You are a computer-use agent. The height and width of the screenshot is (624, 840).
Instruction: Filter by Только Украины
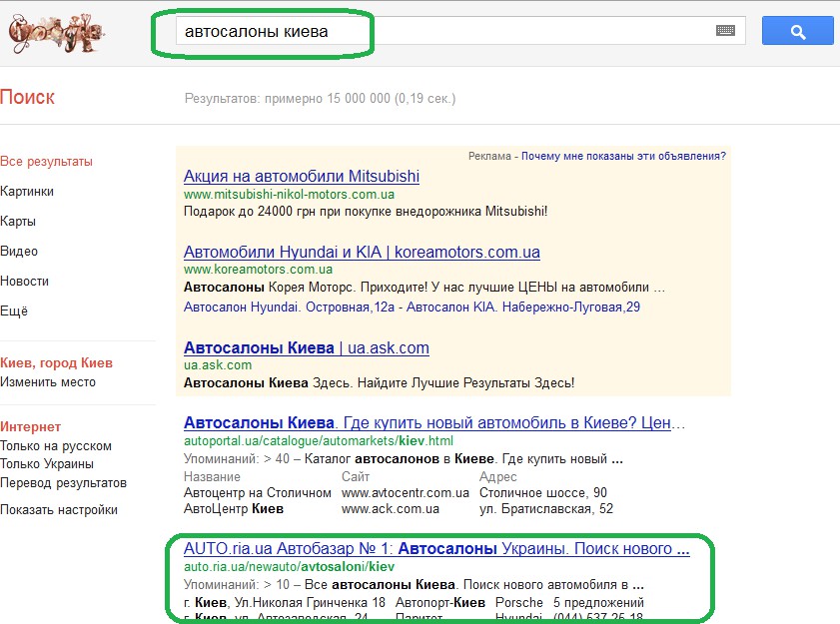[47, 464]
